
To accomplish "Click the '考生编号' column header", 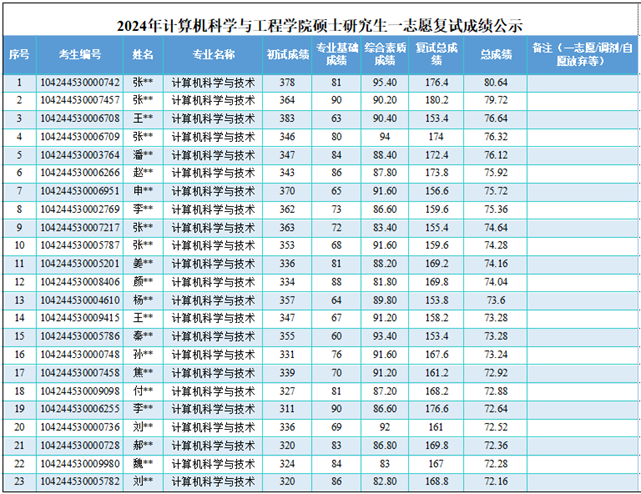I will (x=80, y=54).
